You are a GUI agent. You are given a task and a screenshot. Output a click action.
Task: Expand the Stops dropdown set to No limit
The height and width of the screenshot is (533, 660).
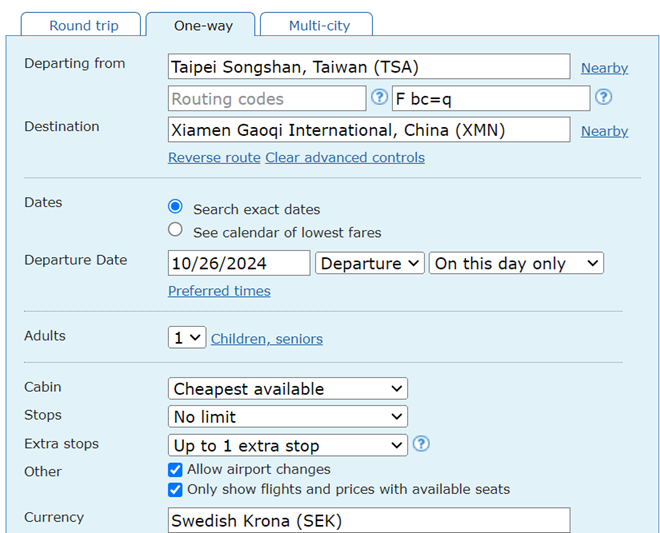(x=287, y=417)
